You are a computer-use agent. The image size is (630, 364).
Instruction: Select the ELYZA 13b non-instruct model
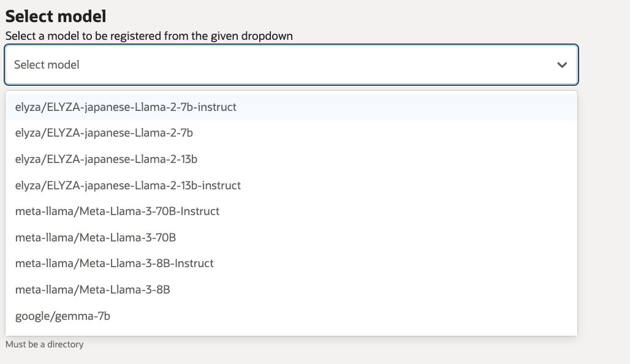pyautogui.click(x=106, y=159)
